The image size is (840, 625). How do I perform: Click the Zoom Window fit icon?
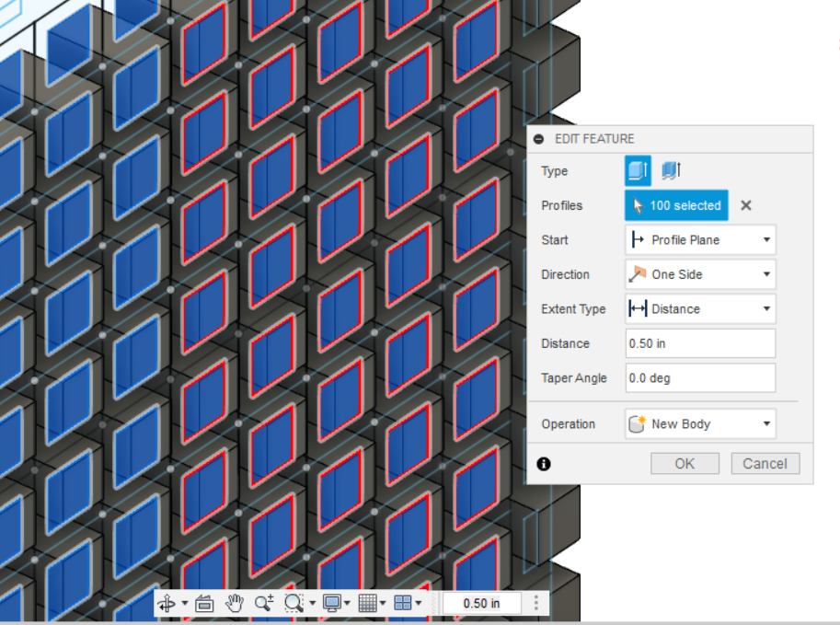pyautogui.click(x=293, y=604)
